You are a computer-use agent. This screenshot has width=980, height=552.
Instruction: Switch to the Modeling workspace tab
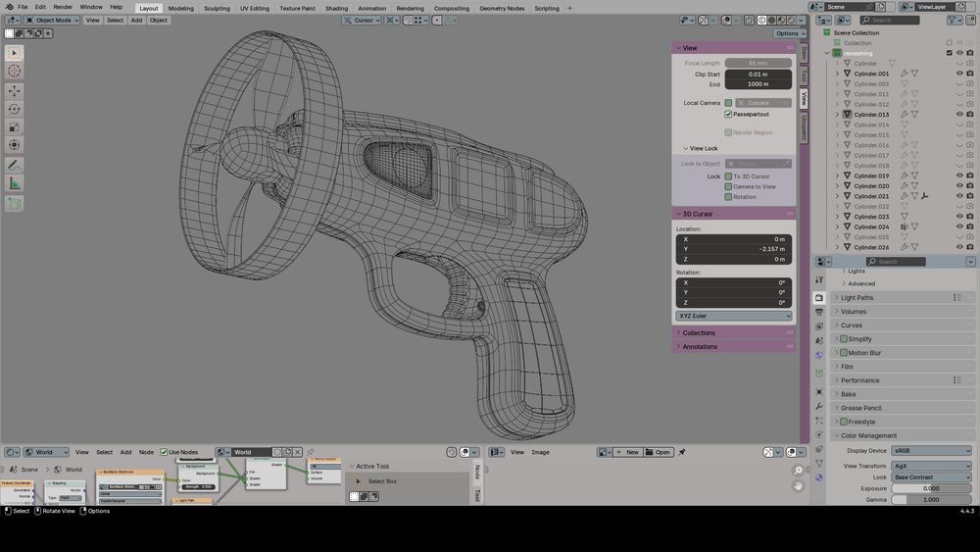click(x=180, y=8)
